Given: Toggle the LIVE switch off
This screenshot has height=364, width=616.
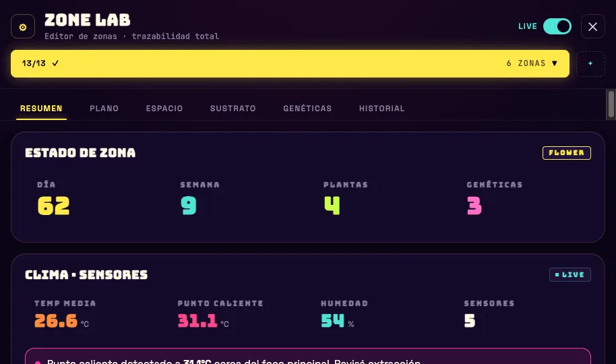Looking at the screenshot, I should (x=557, y=26).
